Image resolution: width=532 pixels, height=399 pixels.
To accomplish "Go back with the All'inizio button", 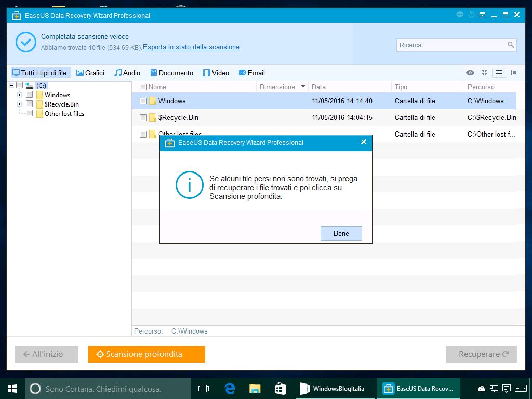I will [46, 354].
